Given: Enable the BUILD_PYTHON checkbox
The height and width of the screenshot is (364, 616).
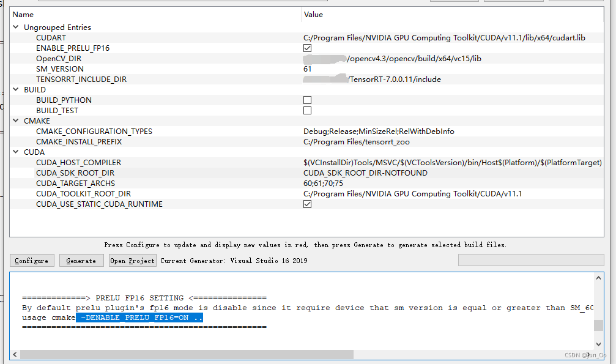Looking at the screenshot, I should pyautogui.click(x=307, y=100).
